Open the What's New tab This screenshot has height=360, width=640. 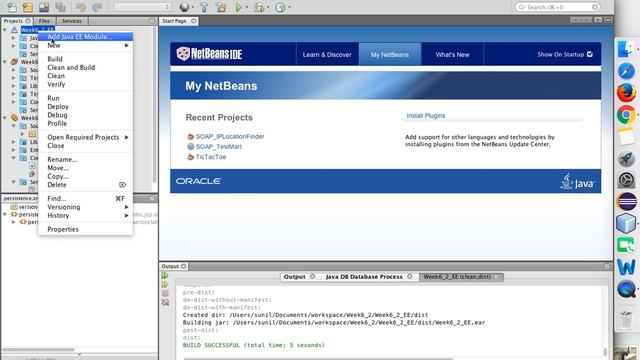pos(452,54)
